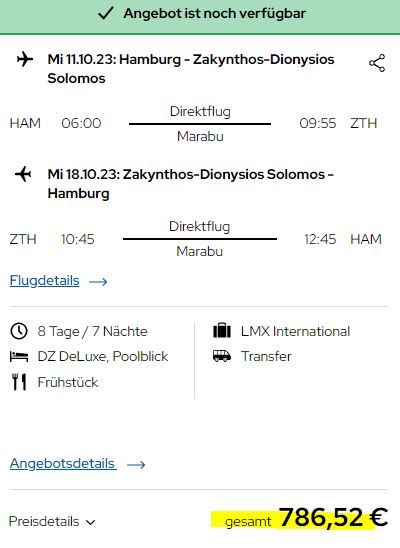Screen dimensions: 400x548
Task: Click the bed icon for DZ DeLuxe
Action: pyautogui.click(x=19, y=356)
